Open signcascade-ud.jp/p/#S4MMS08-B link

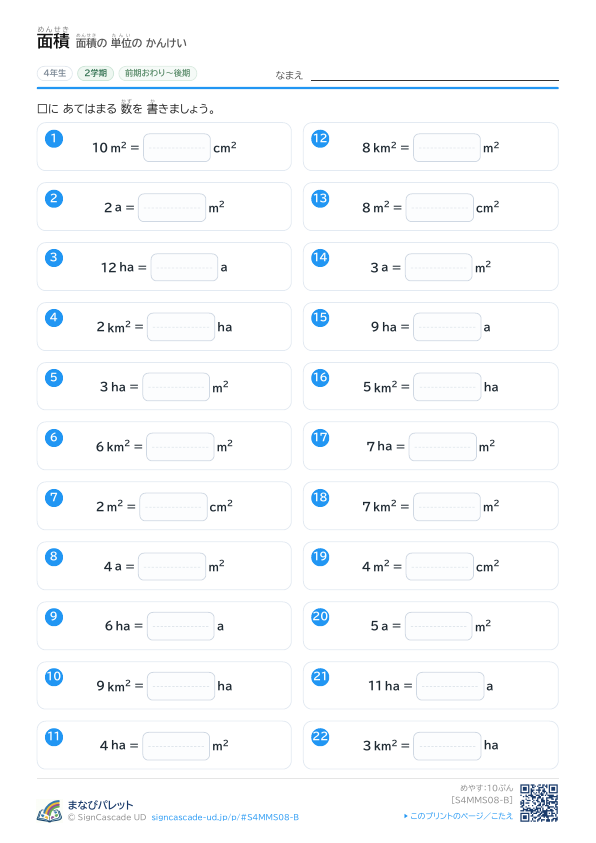point(225,817)
